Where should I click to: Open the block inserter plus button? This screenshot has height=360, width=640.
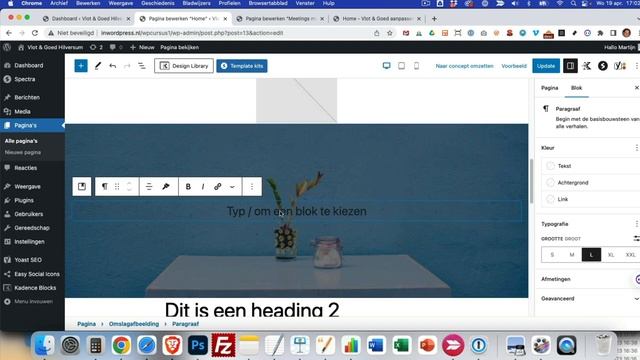(x=81, y=66)
